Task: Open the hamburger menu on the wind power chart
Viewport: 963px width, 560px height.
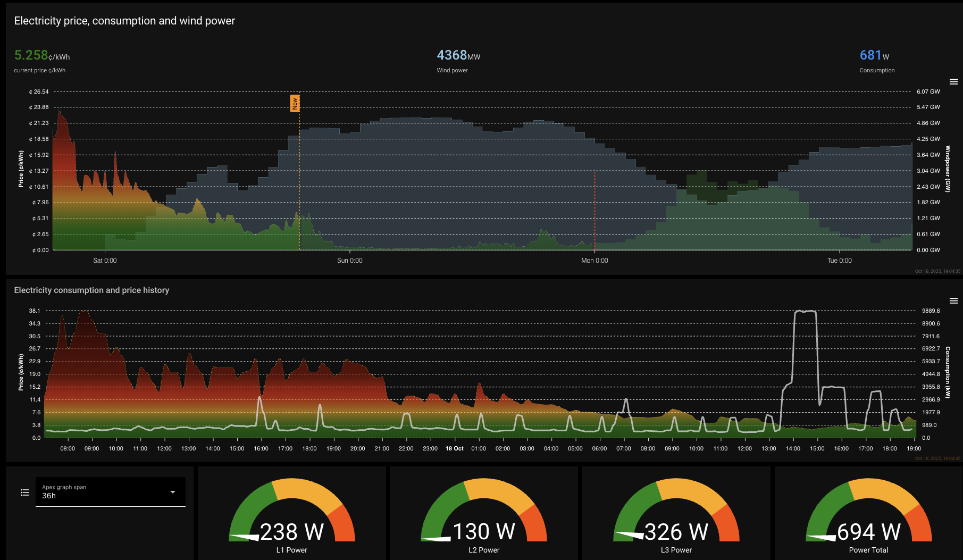Action: point(953,82)
